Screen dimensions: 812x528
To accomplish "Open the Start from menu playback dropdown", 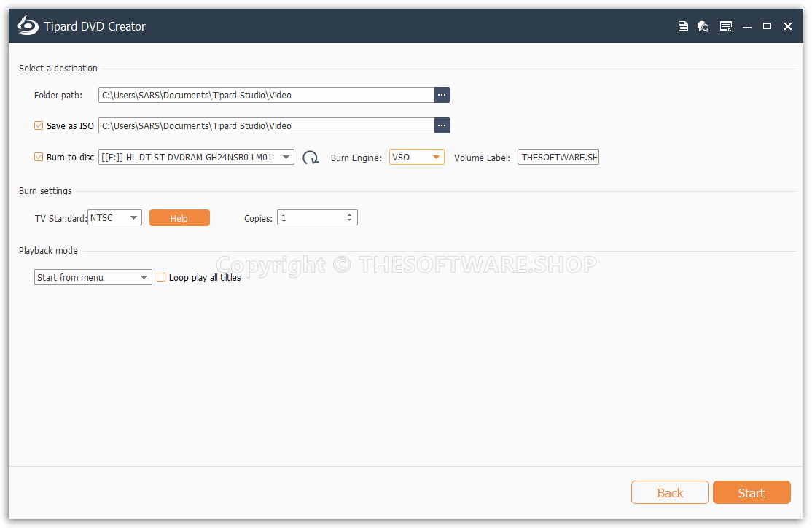I will tap(93, 277).
